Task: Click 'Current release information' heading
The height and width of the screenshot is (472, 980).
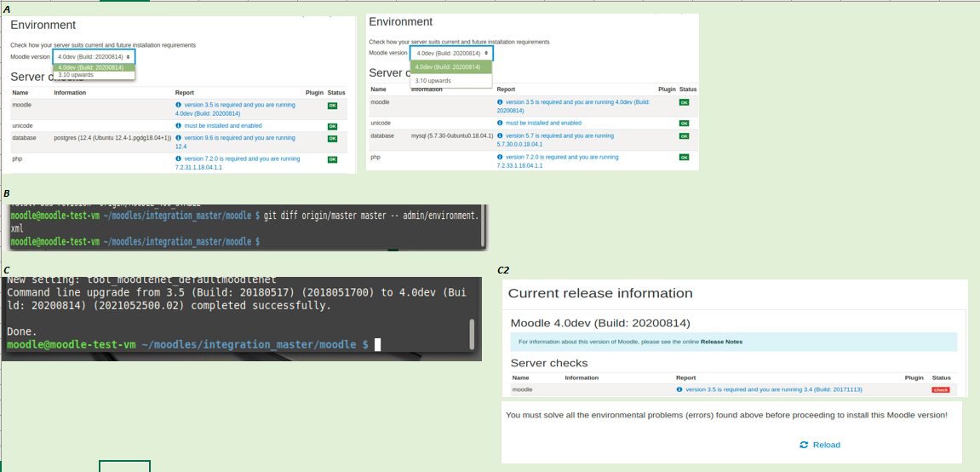Action: (x=600, y=293)
